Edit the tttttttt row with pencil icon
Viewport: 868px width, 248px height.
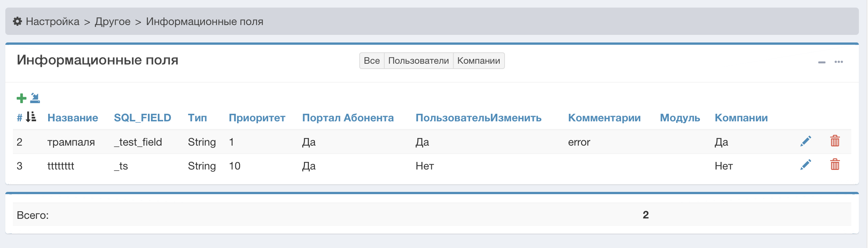tap(805, 165)
